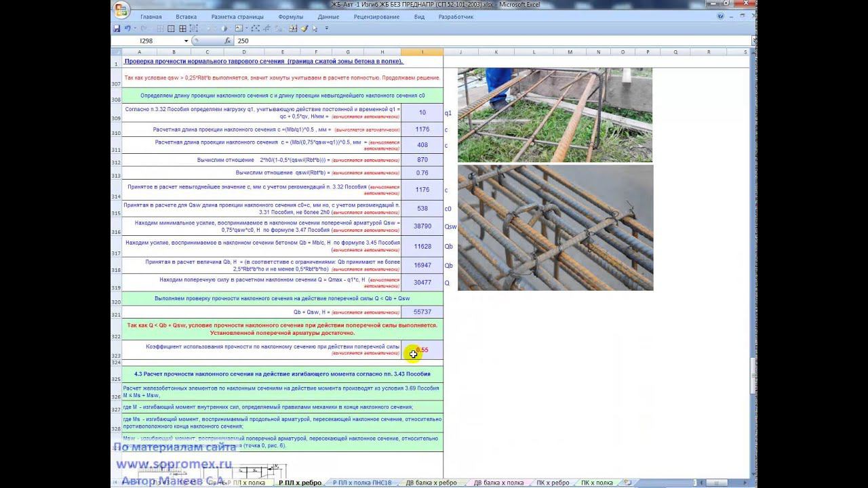
Task: Open the Разработчик ribbon tab
Action: 456,16
